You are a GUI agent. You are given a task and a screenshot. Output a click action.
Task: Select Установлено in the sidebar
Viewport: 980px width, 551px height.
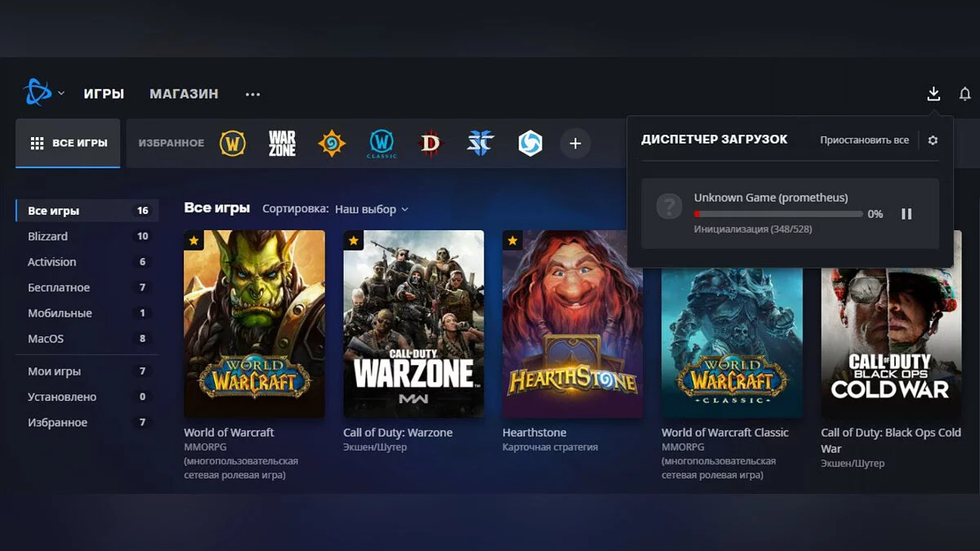(x=87, y=397)
